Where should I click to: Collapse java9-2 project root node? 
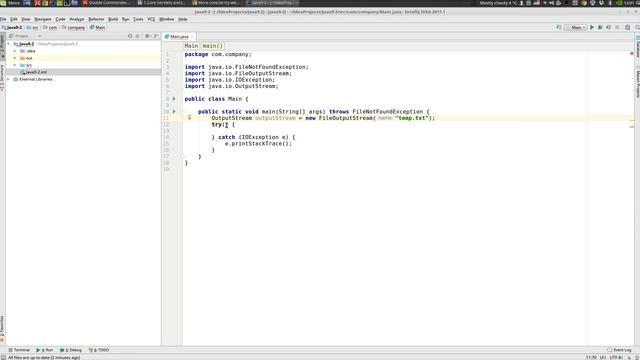tap(9, 44)
